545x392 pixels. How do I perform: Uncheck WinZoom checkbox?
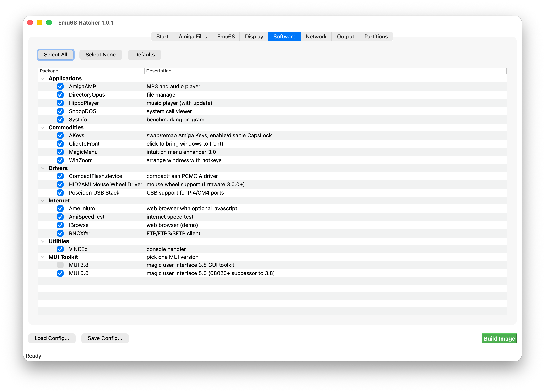click(x=60, y=160)
